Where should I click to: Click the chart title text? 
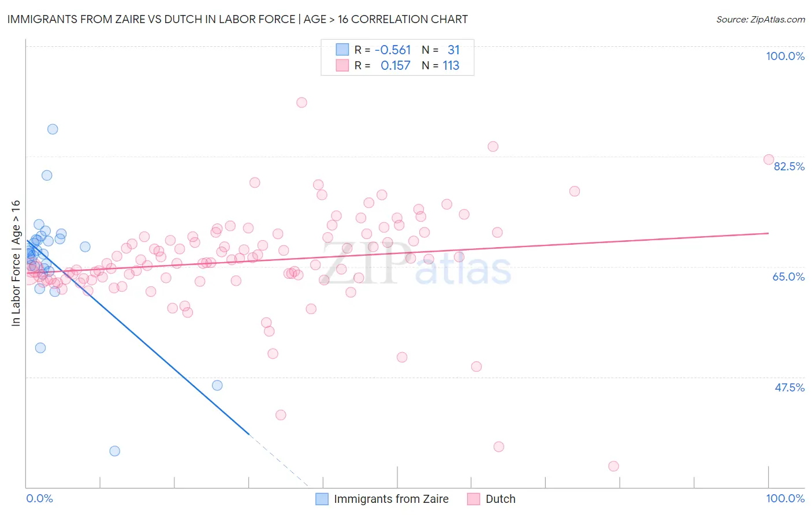point(237,19)
